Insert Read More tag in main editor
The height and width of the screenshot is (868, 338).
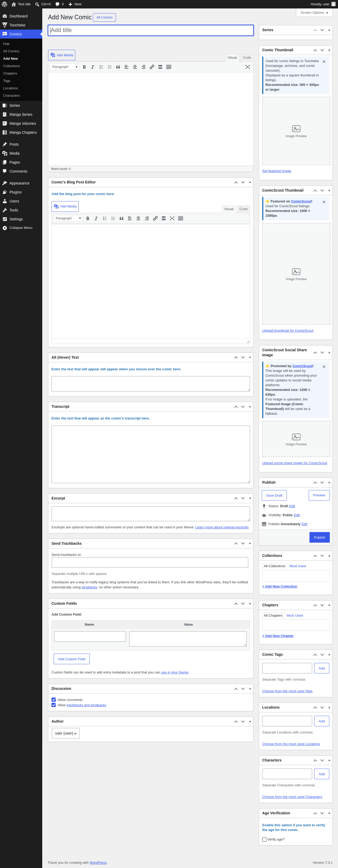160,67
